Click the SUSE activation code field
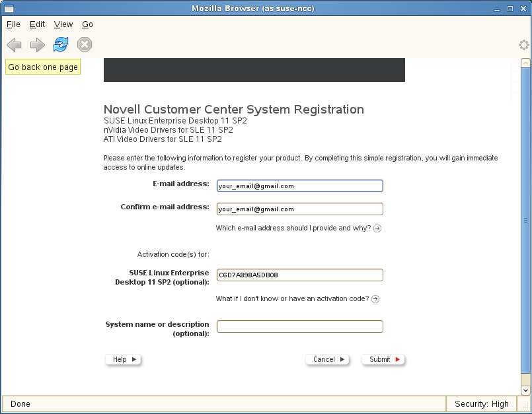 300,275
